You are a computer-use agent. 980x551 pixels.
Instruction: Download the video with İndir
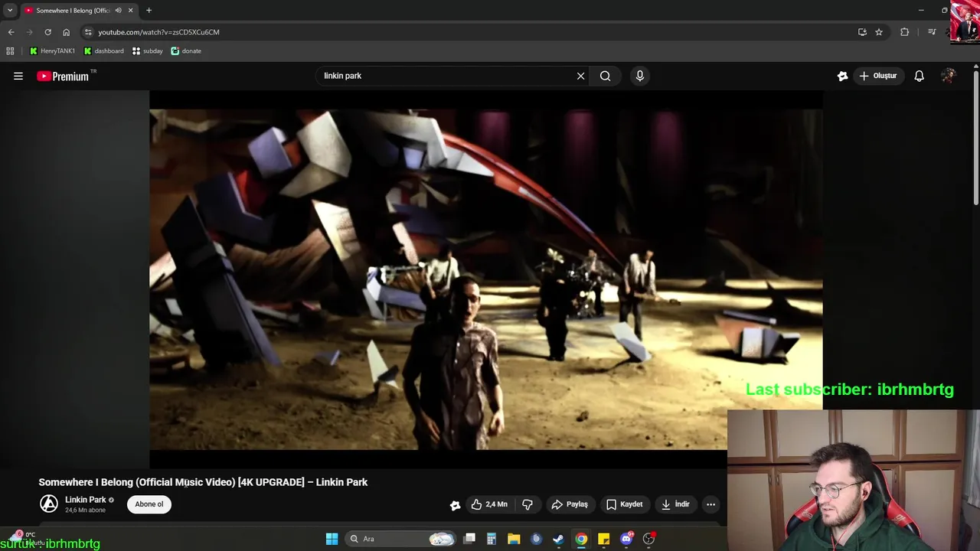(675, 504)
